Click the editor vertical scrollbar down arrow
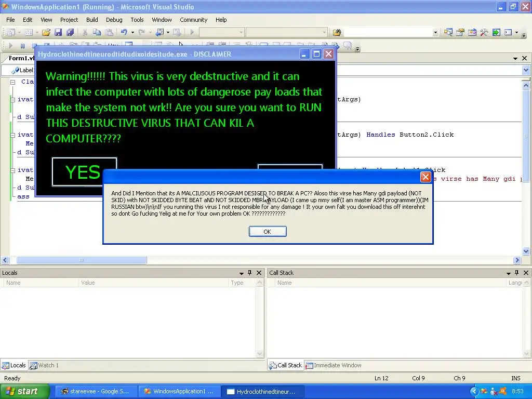532x399 pixels. 526,251
